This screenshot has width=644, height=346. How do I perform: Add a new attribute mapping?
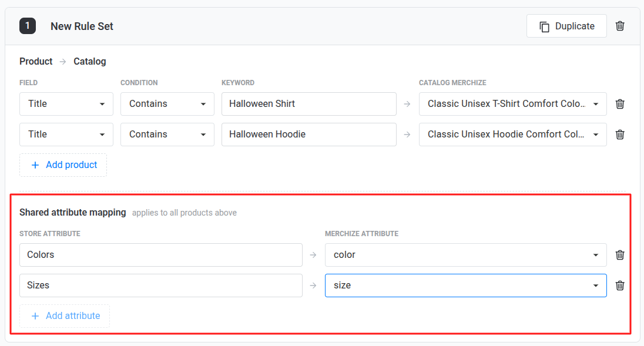pyautogui.click(x=65, y=316)
